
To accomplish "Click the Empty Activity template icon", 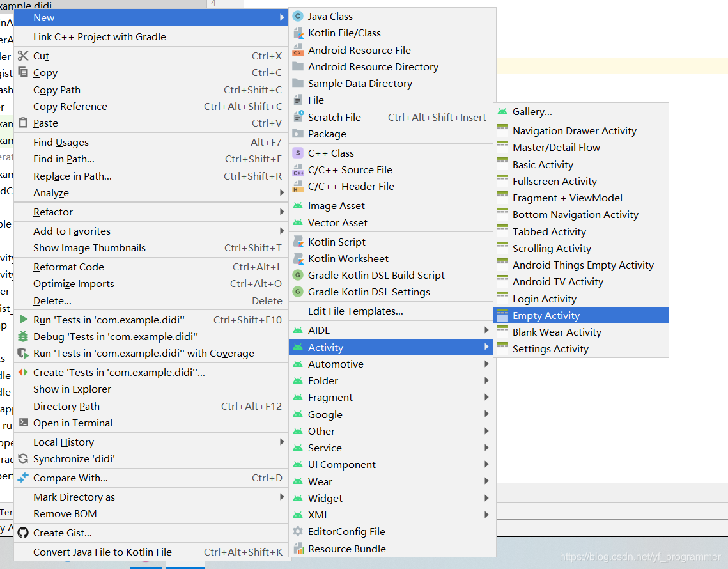I will coord(502,316).
